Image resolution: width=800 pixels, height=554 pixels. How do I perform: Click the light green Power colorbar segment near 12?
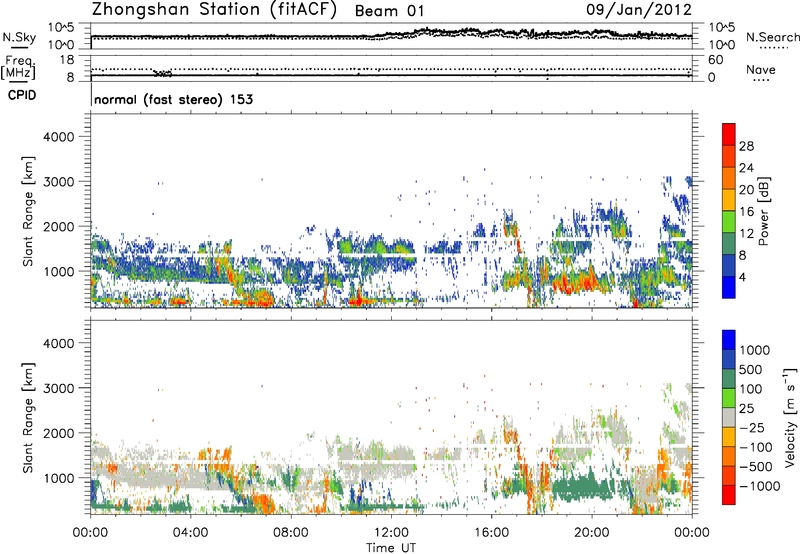(x=729, y=221)
